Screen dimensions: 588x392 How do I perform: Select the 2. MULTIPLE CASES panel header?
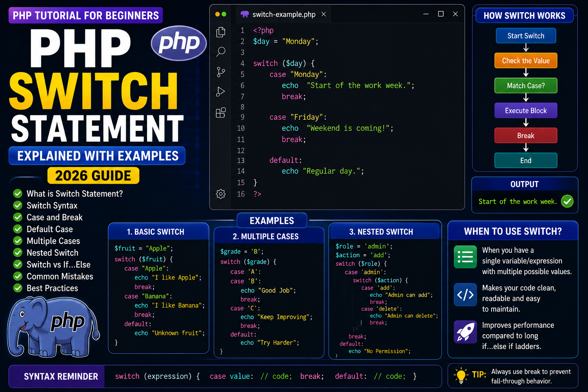(x=268, y=236)
